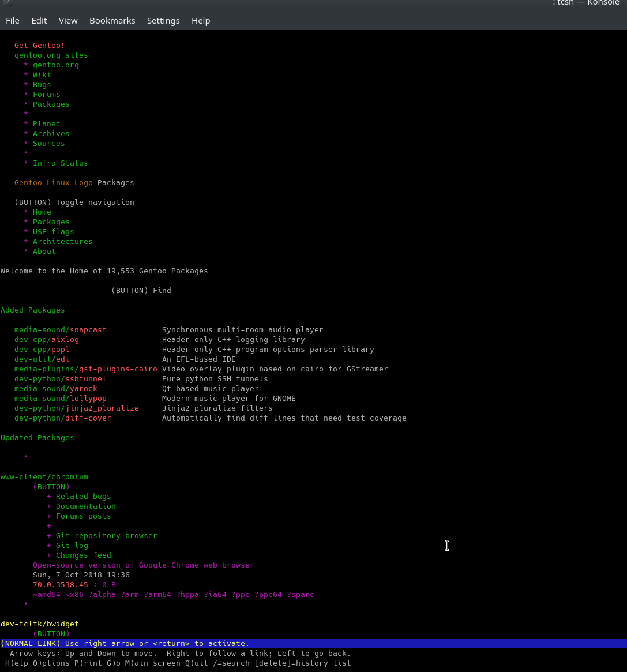
Task: Select the dev-tcltk/bwidget link
Action: tap(39, 624)
